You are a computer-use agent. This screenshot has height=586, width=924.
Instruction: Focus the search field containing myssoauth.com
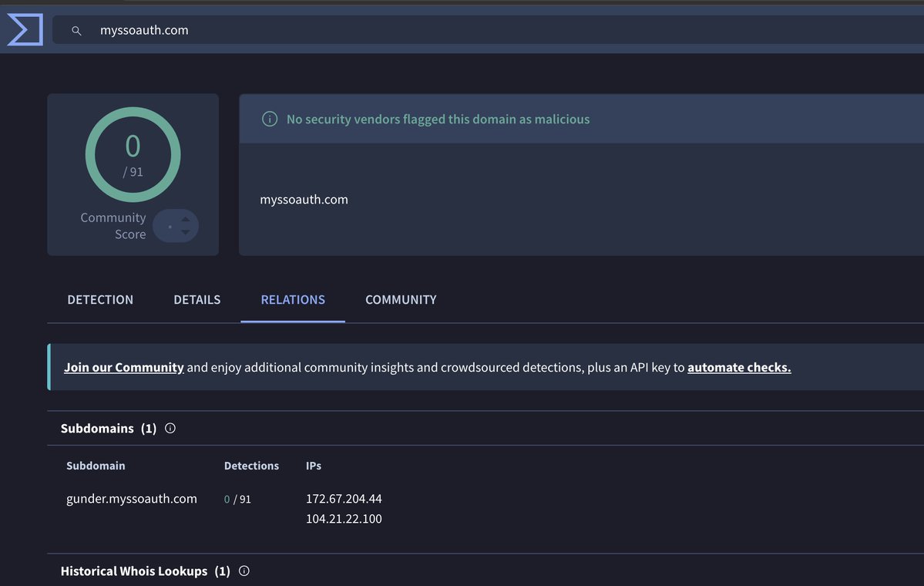(488, 30)
